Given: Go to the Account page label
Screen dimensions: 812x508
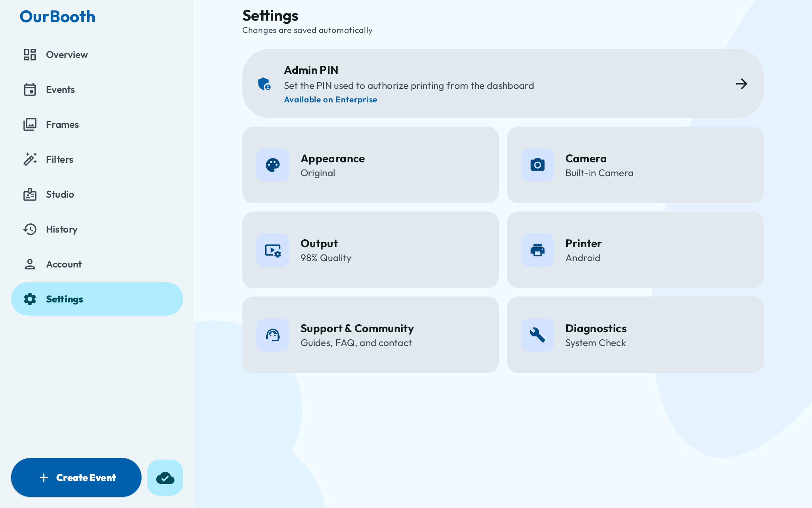Looking at the screenshot, I should coord(64,264).
